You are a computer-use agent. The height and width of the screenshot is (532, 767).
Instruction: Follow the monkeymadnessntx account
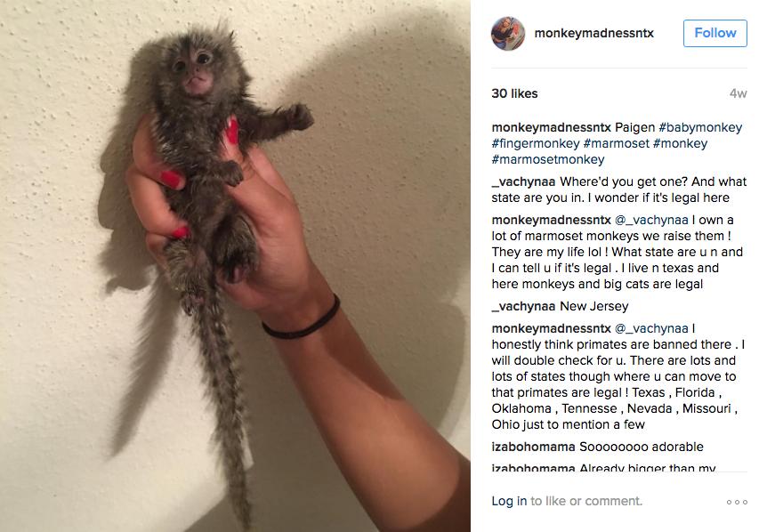pos(715,33)
